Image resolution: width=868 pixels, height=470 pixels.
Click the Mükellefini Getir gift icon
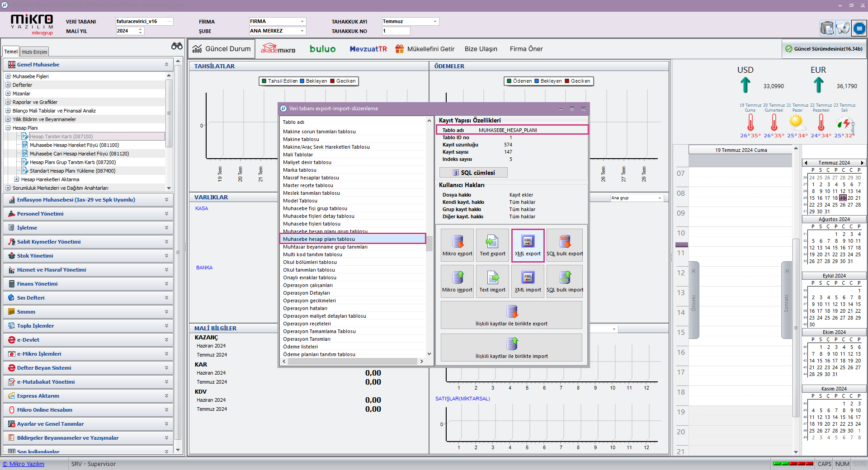click(399, 49)
